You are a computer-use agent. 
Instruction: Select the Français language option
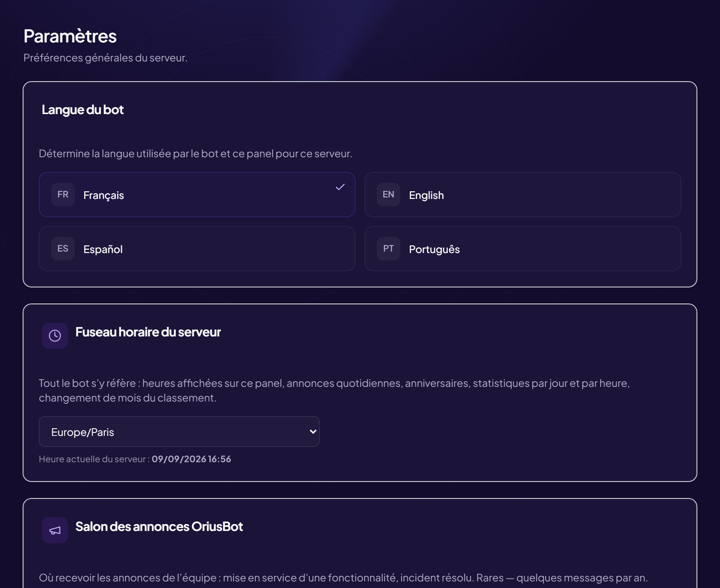point(197,195)
